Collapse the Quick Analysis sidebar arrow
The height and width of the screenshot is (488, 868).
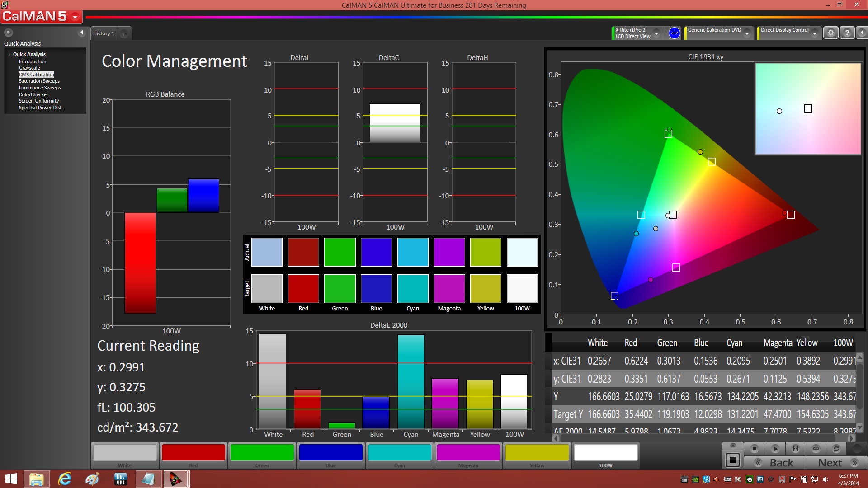point(82,33)
